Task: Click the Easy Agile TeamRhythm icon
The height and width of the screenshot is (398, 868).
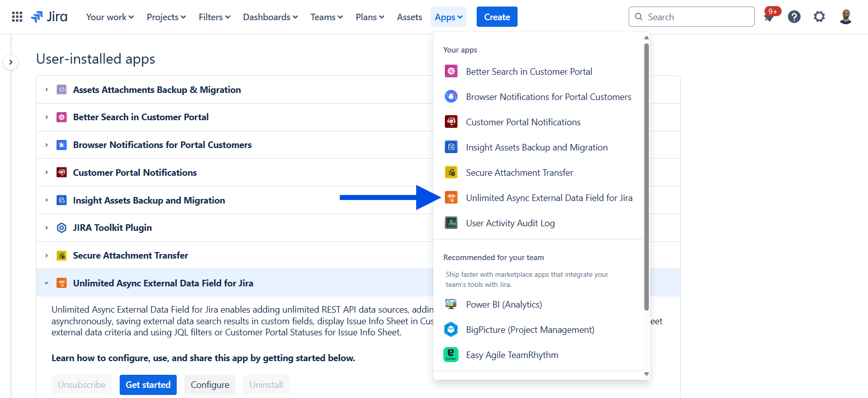Action: [451, 355]
